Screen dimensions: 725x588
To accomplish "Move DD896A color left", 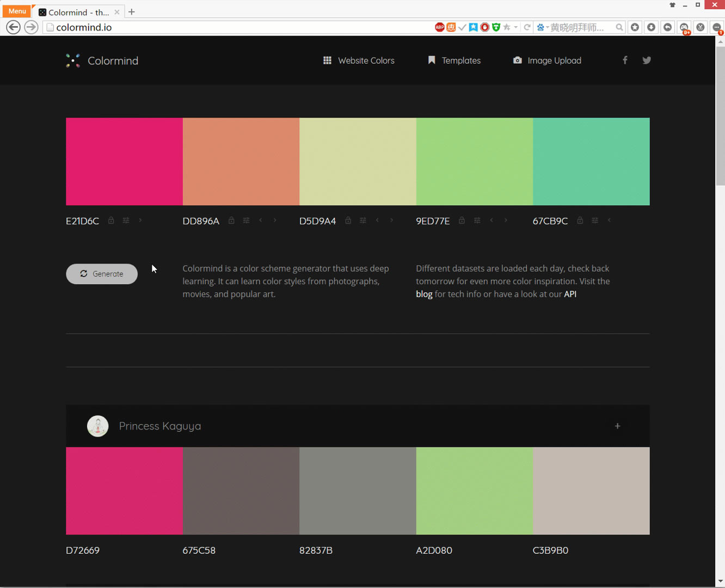I will [x=261, y=220].
